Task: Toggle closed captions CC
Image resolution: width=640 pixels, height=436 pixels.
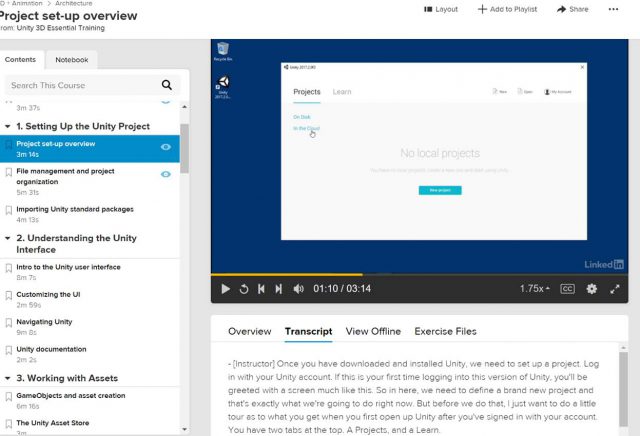Action: [x=567, y=289]
